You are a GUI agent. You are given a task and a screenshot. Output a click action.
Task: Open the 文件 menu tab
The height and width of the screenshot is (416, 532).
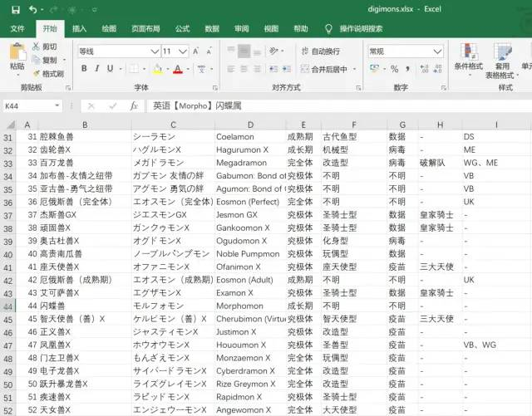(x=17, y=29)
